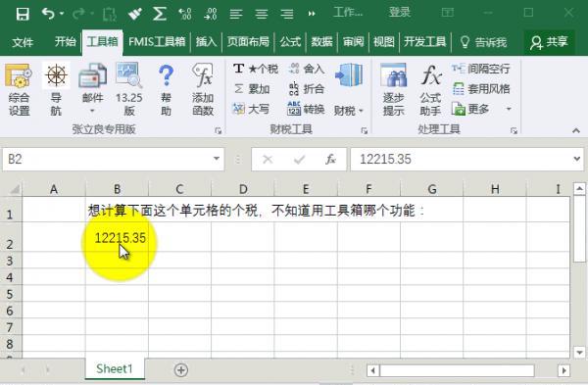This screenshot has width=588, height=385.
Task: Click the 共享 share button
Action: tap(549, 42)
